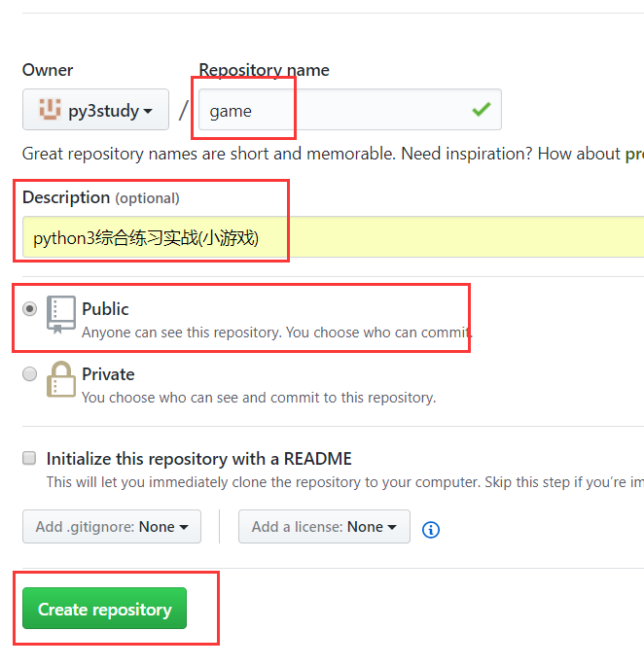Click the Create repository button
The image size is (644, 666).
[104, 609]
